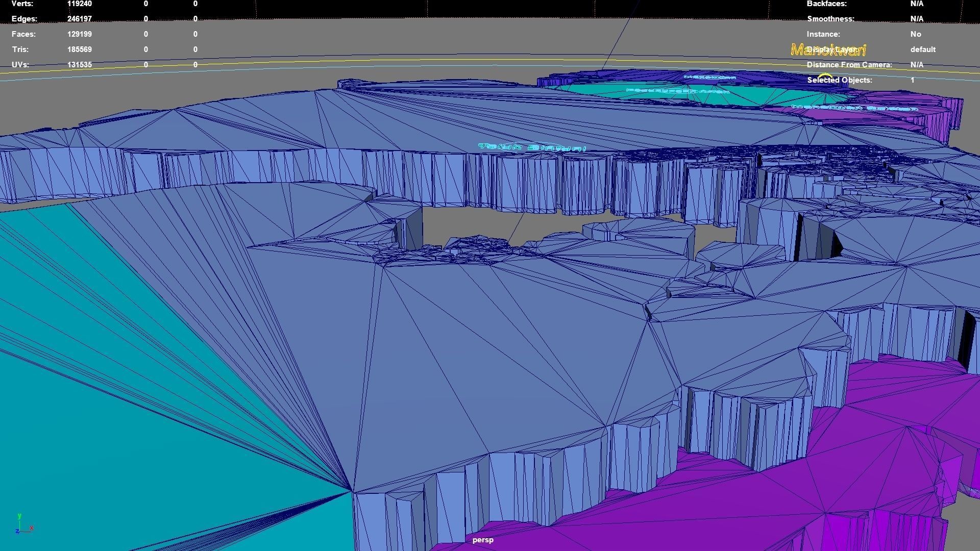Viewport: 980px width, 551px height.
Task: Click the UVs heads-up display label
Action: pyautogui.click(x=20, y=65)
